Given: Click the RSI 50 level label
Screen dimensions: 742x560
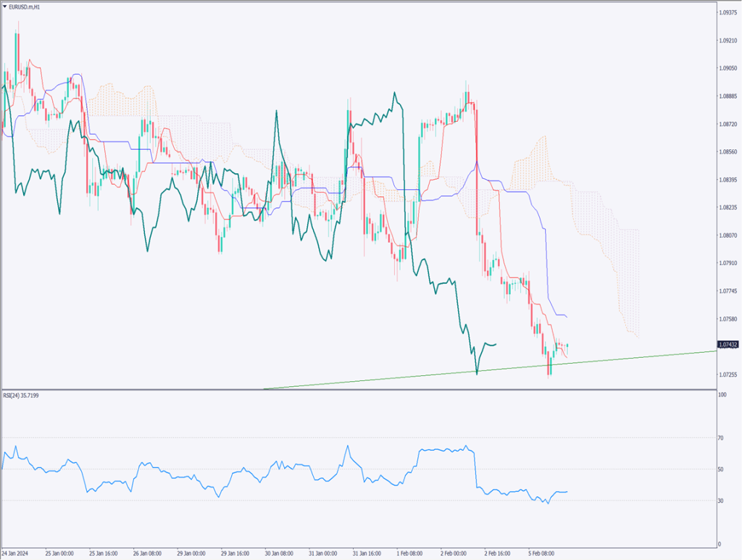Looking at the screenshot, I should [721, 469].
